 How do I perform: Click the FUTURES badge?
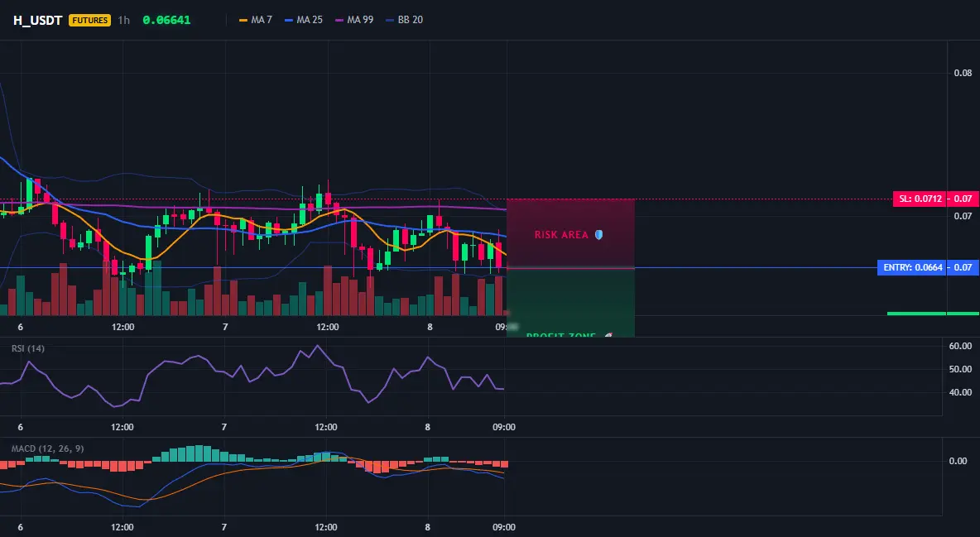(90, 20)
